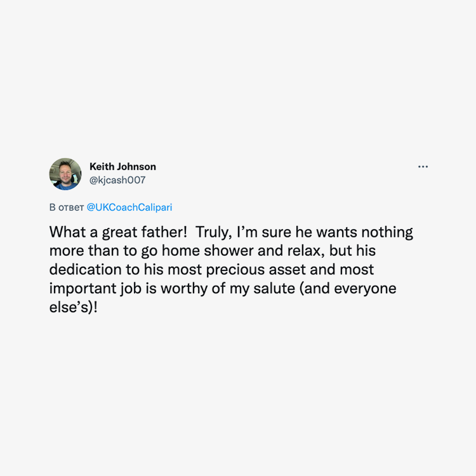This screenshot has width=476, height=476.
Task: Select the word 'salute' in the tweet
Action: click(x=274, y=288)
